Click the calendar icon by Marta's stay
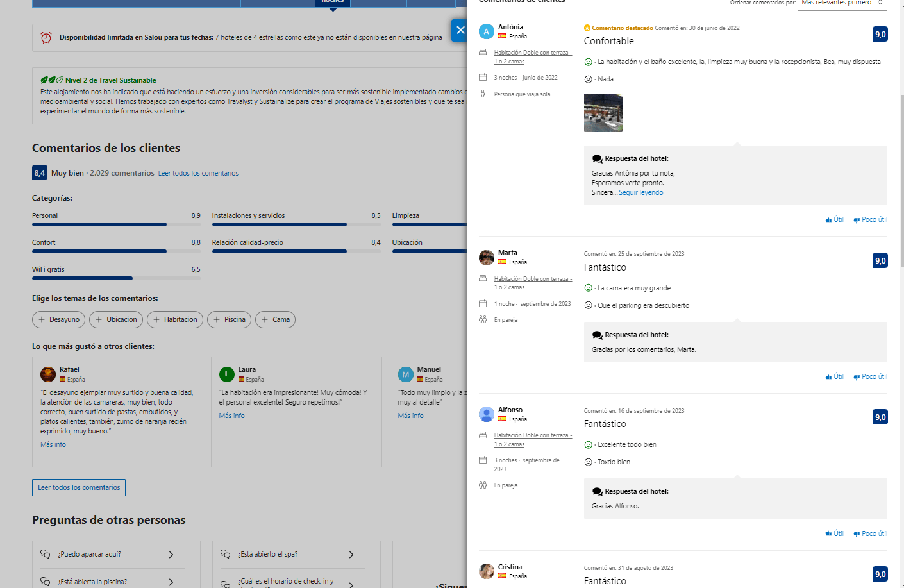Viewport: 904px width, 588px height. click(483, 303)
